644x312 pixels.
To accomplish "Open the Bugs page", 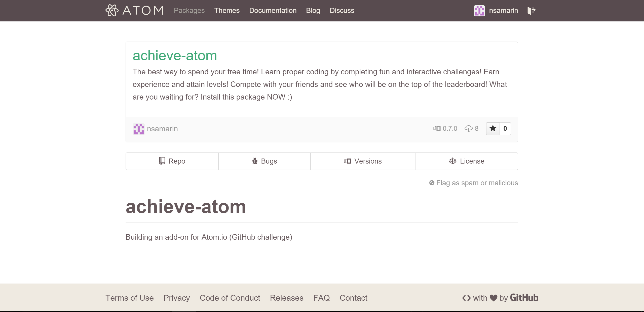I will point(264,161).
